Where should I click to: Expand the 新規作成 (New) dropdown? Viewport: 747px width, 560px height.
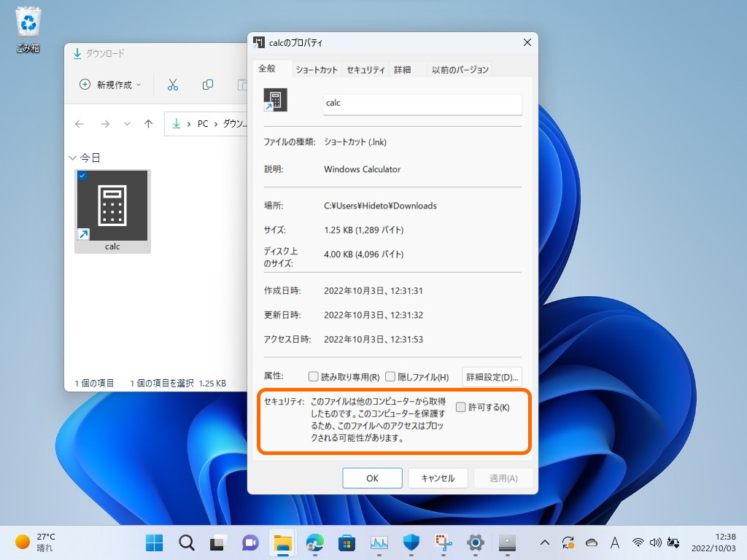tap(138, 85)
